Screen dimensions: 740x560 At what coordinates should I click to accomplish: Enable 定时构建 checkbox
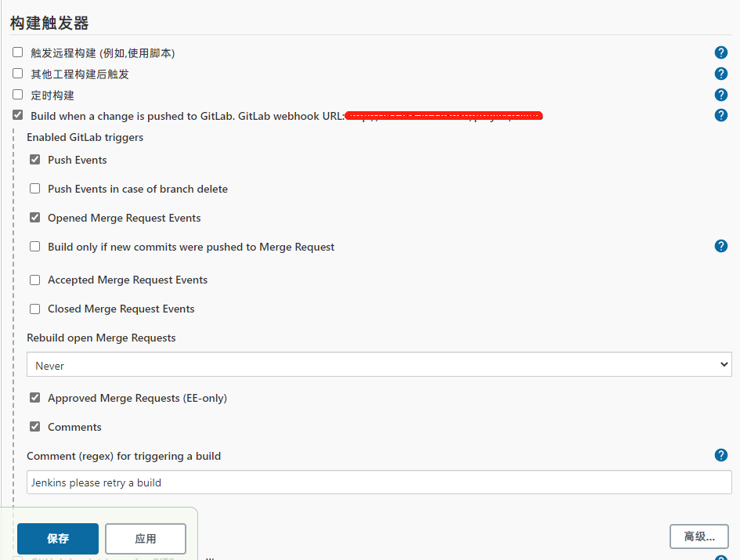(x=17, y=95)
